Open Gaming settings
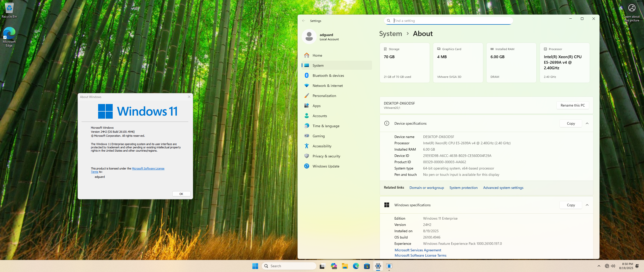 (337, 136)
